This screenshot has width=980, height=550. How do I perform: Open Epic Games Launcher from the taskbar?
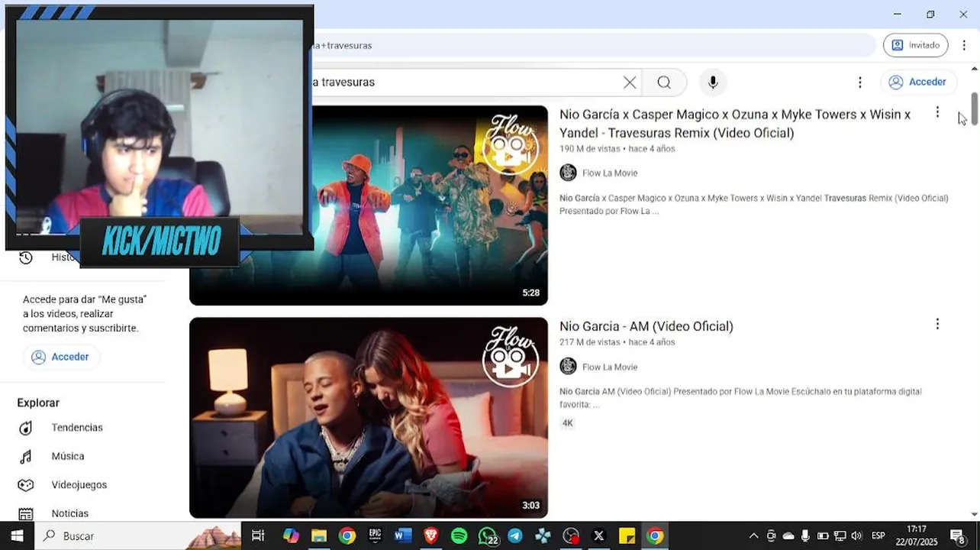(x=375, y=535)
